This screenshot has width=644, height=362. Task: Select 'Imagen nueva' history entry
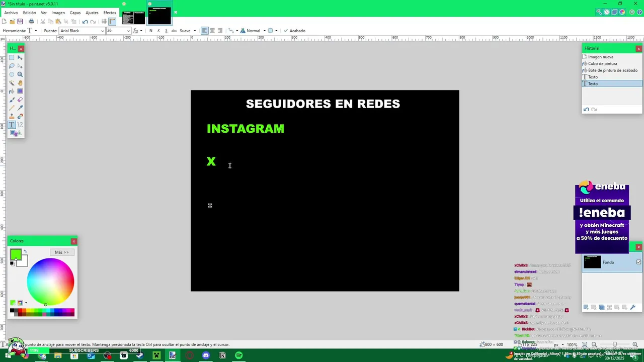pos(601,57)
